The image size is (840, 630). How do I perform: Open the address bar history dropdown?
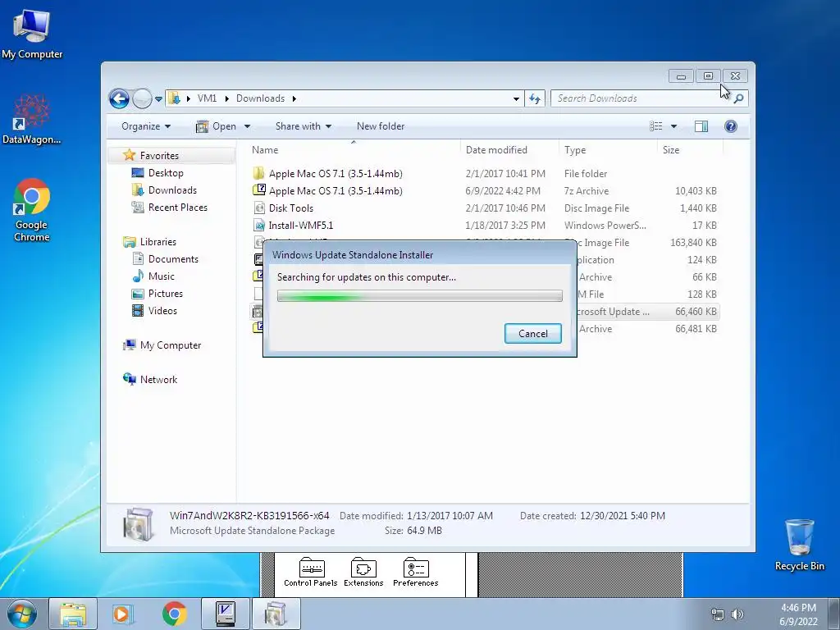(x=516, y=98)
